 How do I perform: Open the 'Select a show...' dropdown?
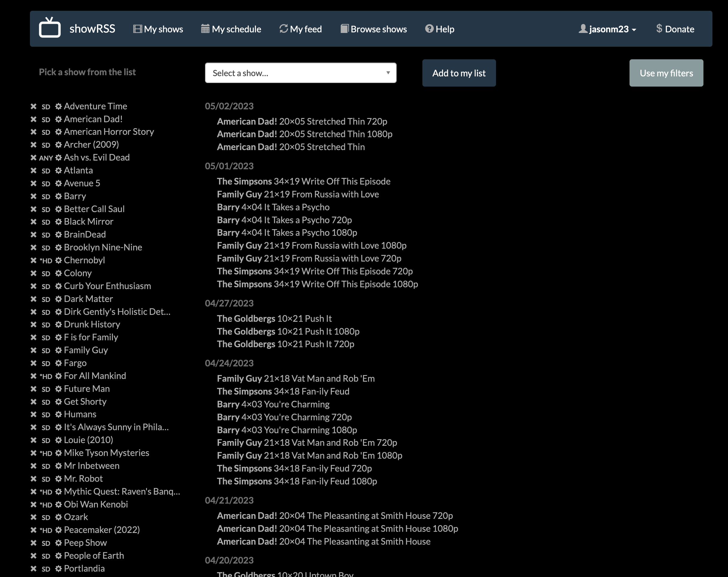300,73
